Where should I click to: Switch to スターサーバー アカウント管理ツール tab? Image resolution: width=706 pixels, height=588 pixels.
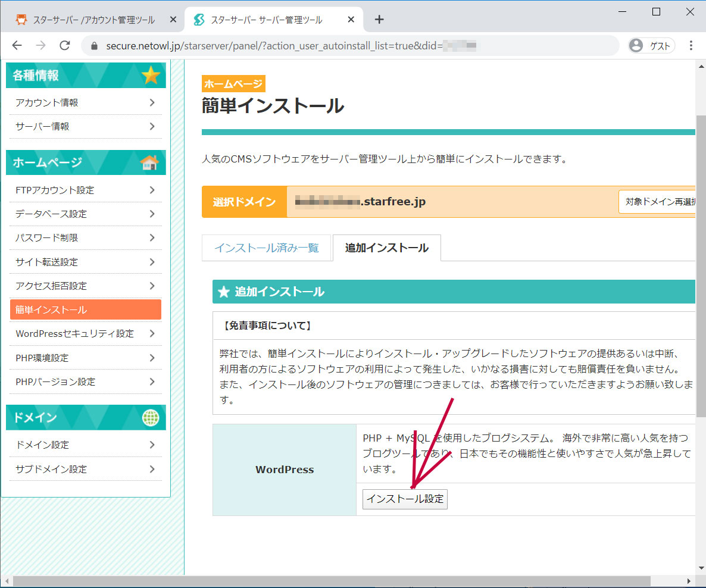tap(93, 20)
